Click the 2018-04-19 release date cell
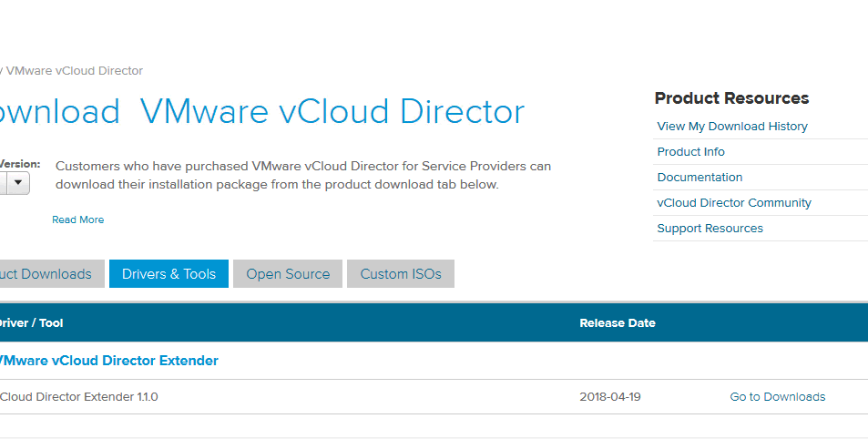 click(x=609, y=397)
